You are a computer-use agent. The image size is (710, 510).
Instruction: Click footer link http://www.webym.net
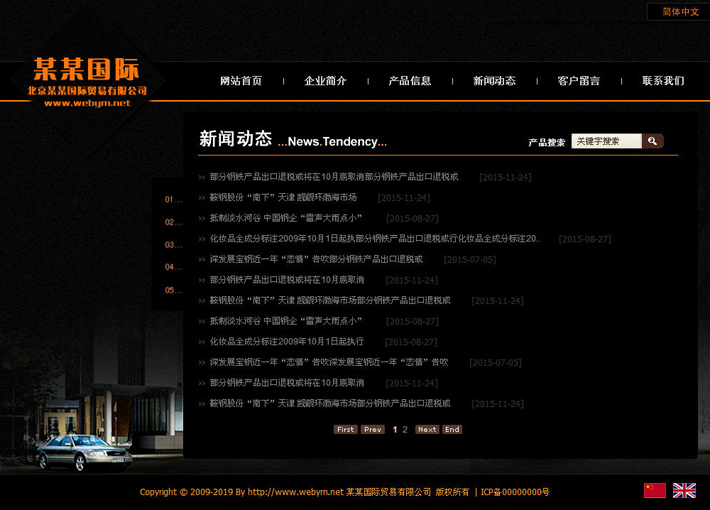pos(295,492)
